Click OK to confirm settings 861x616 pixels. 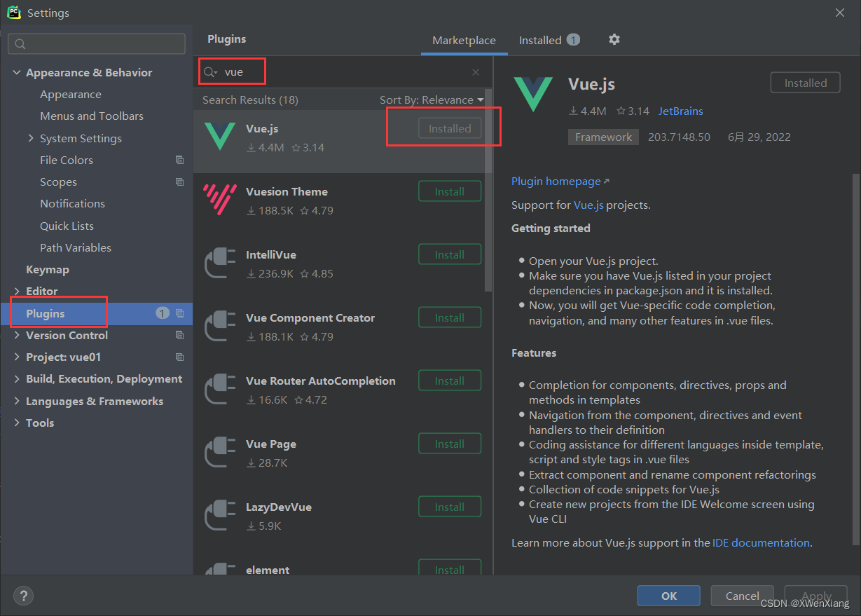pos(669,596)
